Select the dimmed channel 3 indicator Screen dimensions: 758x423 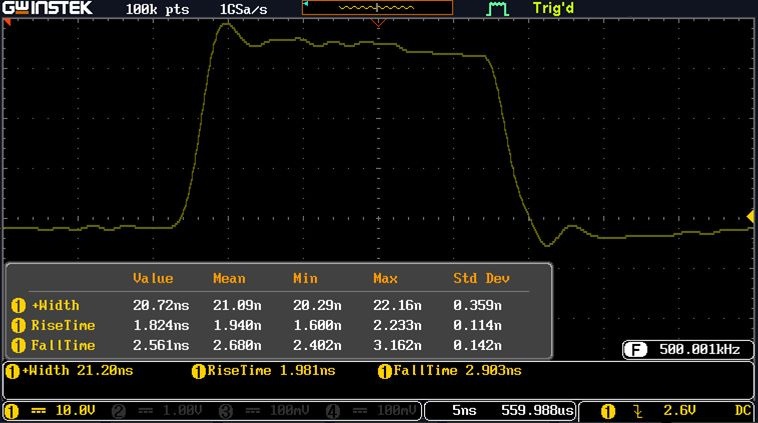226,411
